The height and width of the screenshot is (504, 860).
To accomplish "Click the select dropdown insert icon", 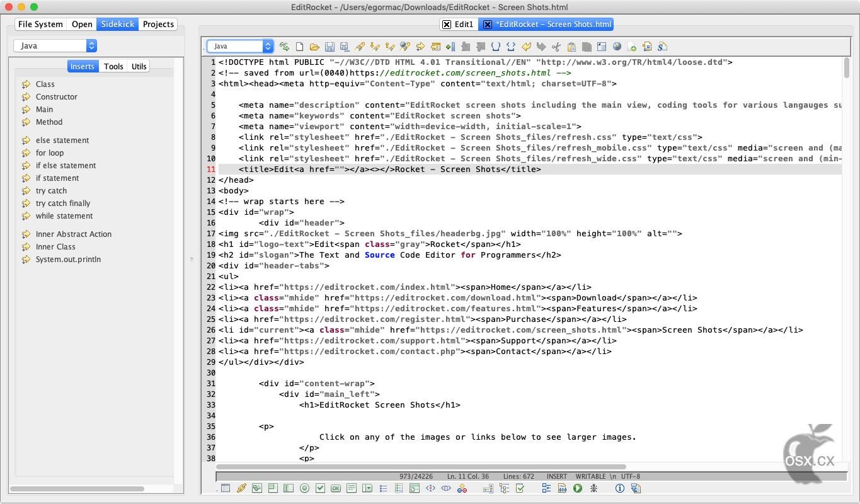I will 367,488.
